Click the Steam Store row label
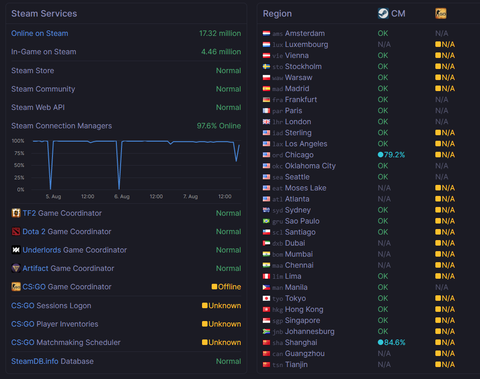Viewport: 480px width, 379px height. (x=33, y=71)
